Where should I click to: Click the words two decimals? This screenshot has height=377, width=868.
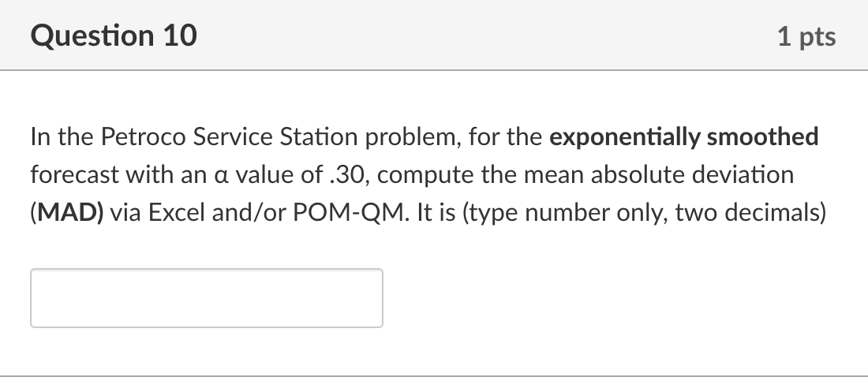745,213
